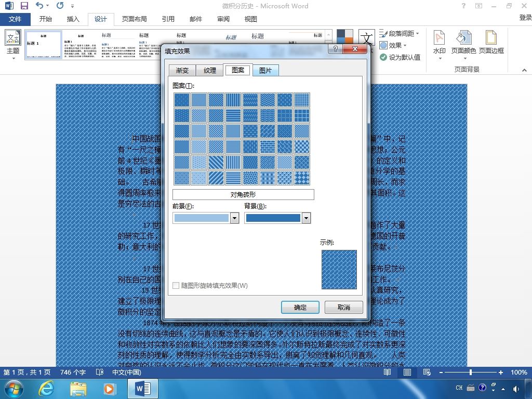532x399 pixels.
Task: Click the 确定 OK button
Action: click(300, 308)
